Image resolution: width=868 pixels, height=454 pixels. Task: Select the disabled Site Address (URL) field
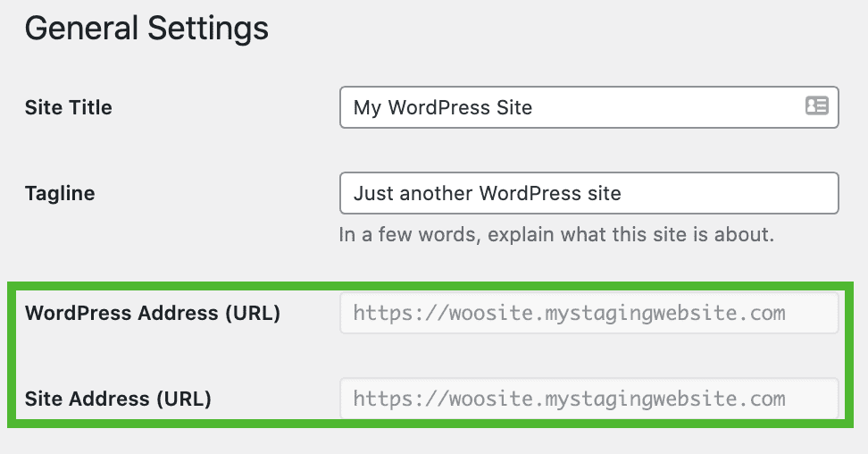pyautogui.click(x=589, y=399)
